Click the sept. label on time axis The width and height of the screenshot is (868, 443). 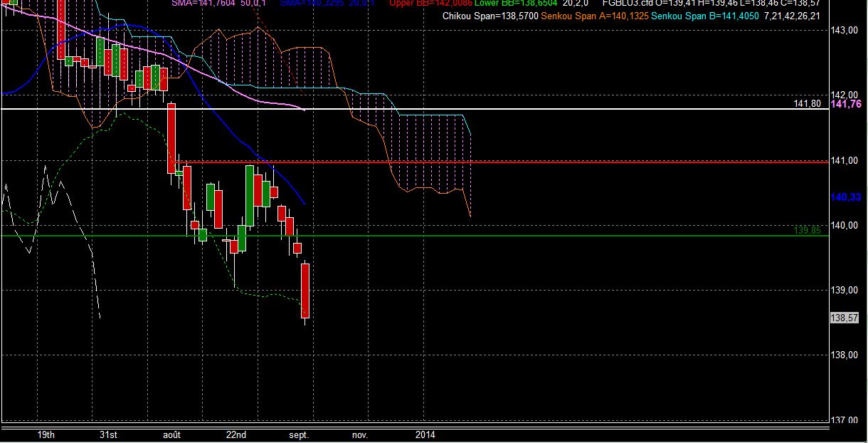300,434
